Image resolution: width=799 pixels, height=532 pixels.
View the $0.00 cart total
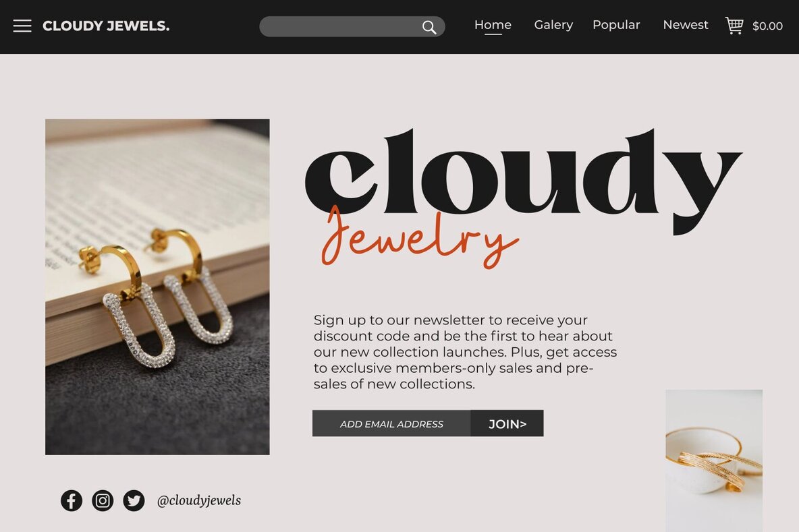pyautogui.click(x=768, y=26)
